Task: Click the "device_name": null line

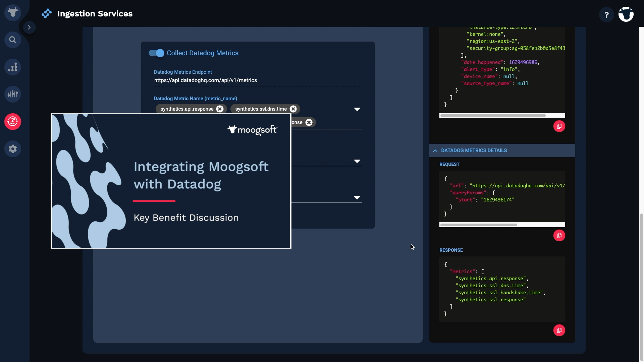Action: pyautogui.click(x=489, y=76)
